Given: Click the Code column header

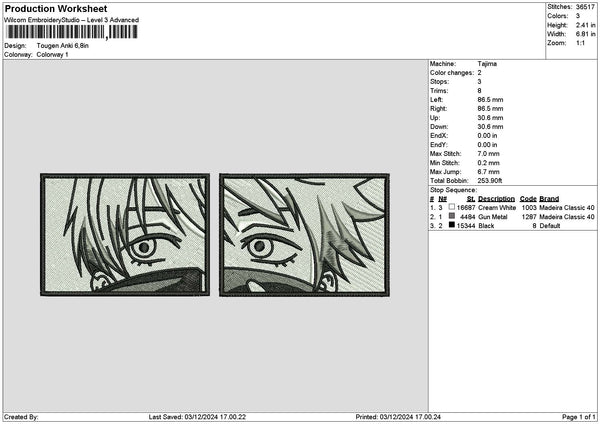Looking at the screenshot, I should (528, 199).
